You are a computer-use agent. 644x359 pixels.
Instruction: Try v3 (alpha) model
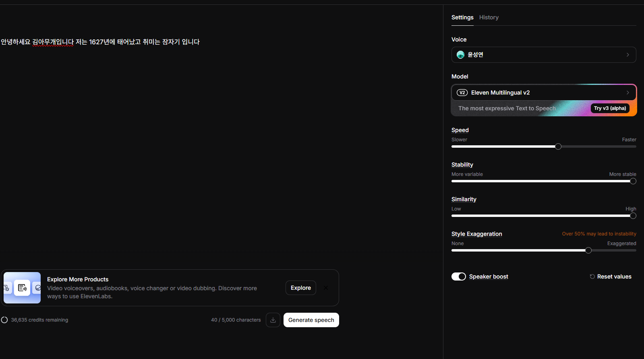[x=610, y=108]
